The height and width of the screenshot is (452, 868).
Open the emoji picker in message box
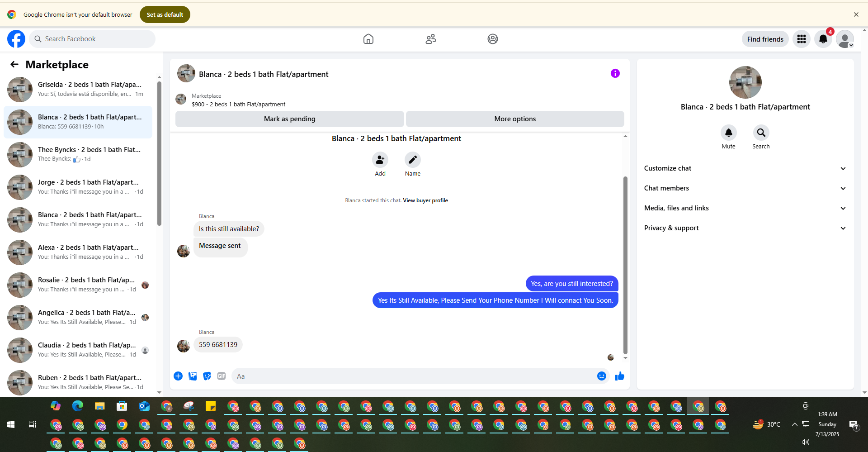click(602, 376)
